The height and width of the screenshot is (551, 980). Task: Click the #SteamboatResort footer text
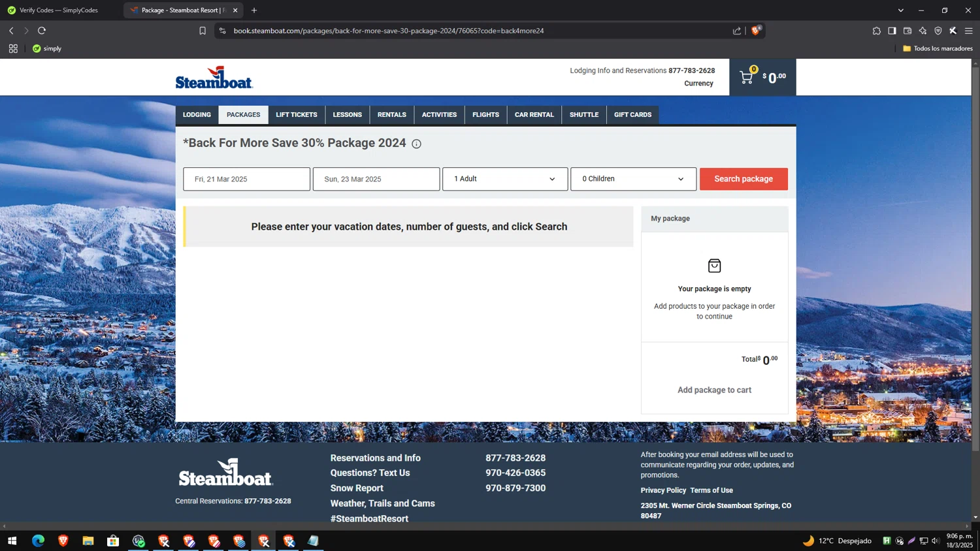coord(369,518)
